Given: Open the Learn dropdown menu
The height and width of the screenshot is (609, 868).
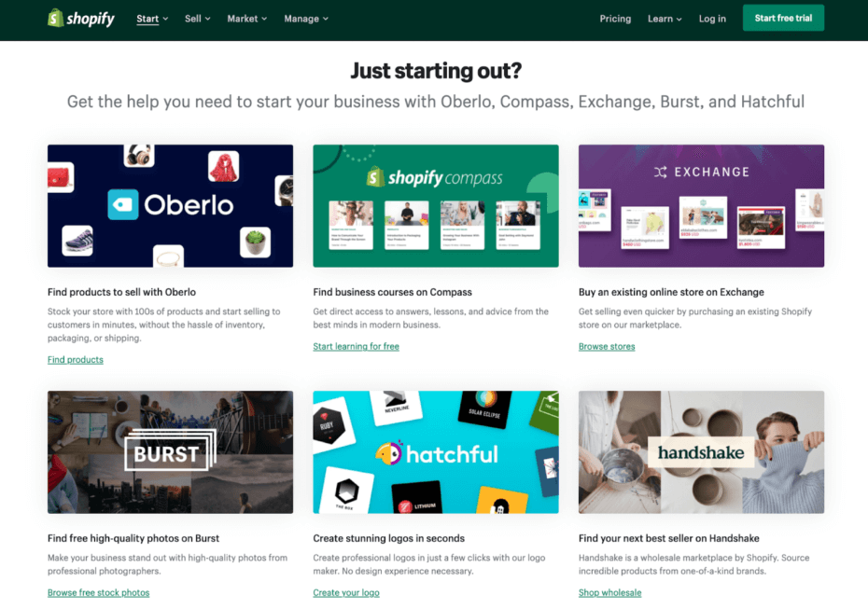Looking at the screenshot, I should click(x=665, y=19).
